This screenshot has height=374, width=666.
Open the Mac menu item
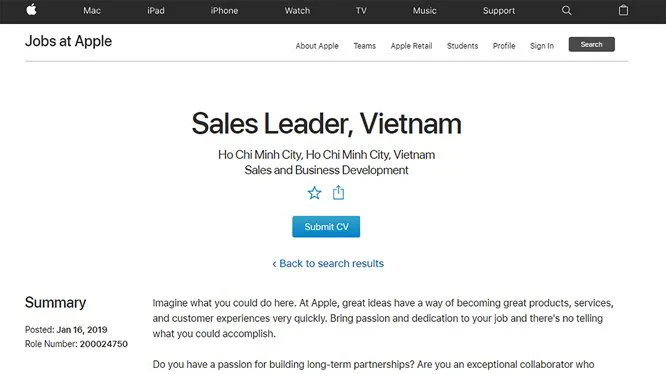92,11
